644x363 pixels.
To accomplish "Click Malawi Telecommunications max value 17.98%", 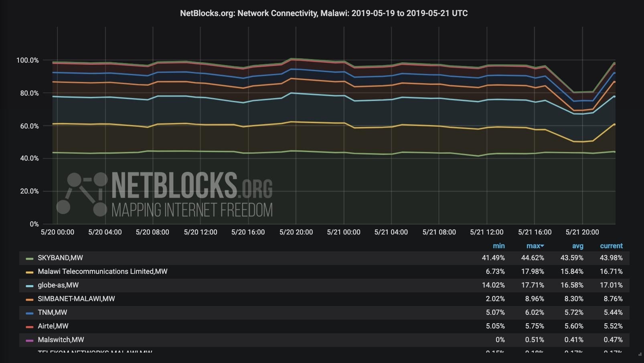I will point(533,271).
